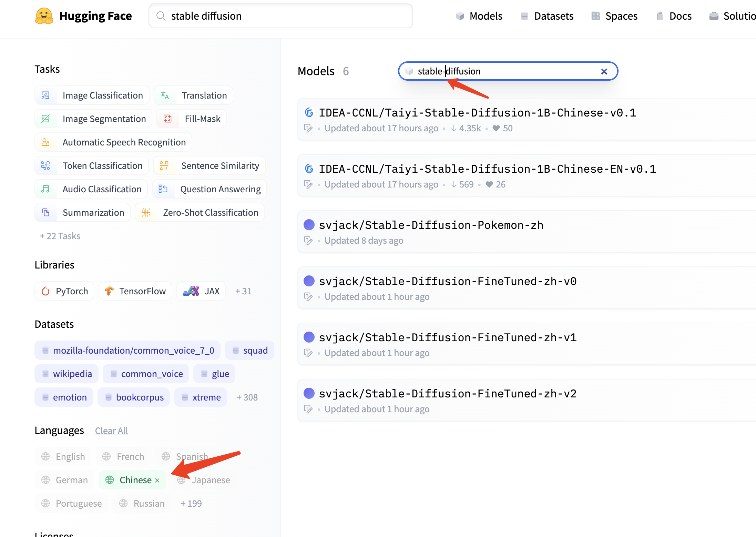Open the Spaces tab in navigation
This screenshot has width=756, height=537.
614,16
